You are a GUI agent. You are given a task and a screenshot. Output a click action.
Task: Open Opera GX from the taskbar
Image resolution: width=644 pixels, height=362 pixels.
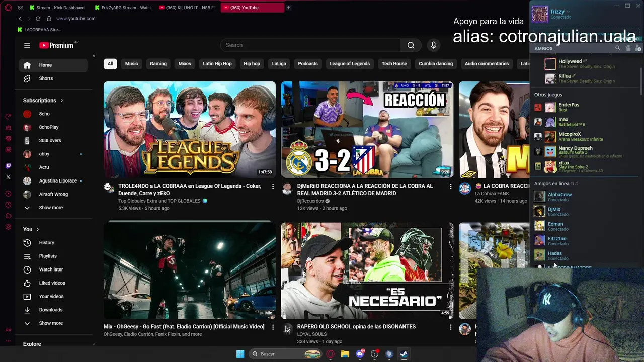click(x=331, y=354)
